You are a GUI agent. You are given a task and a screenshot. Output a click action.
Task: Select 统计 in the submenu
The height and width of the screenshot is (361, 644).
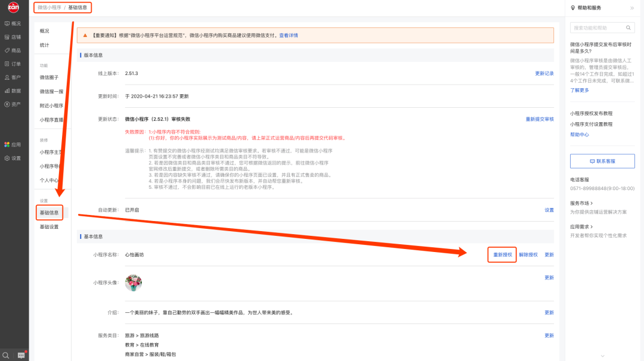(44, 45)
